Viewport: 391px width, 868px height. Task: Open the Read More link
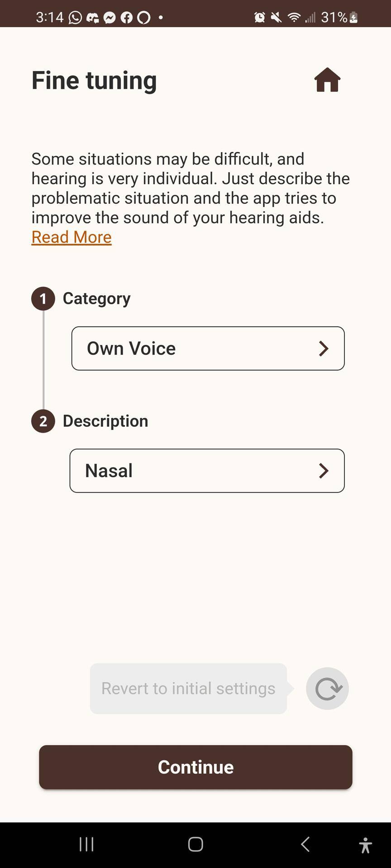72,237
